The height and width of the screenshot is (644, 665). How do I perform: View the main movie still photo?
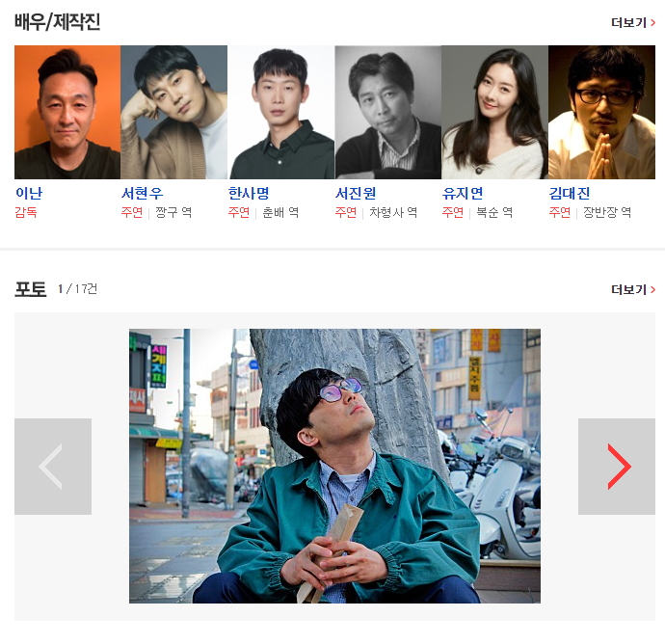point(334,466)
